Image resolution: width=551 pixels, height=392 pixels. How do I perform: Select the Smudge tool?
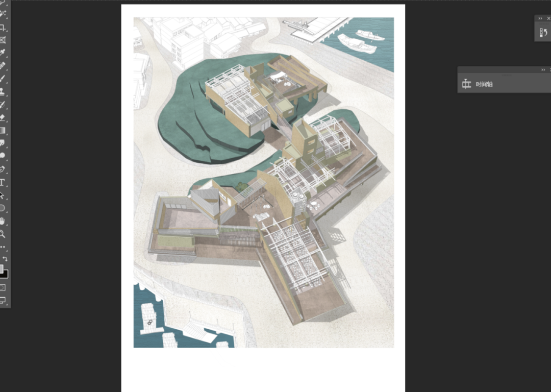click(3, 143)
